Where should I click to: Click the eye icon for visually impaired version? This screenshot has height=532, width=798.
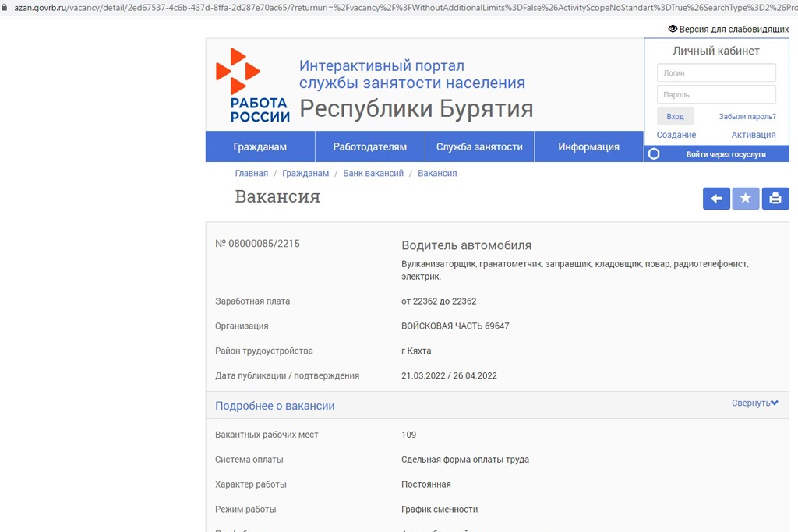(x=673, y=29)
